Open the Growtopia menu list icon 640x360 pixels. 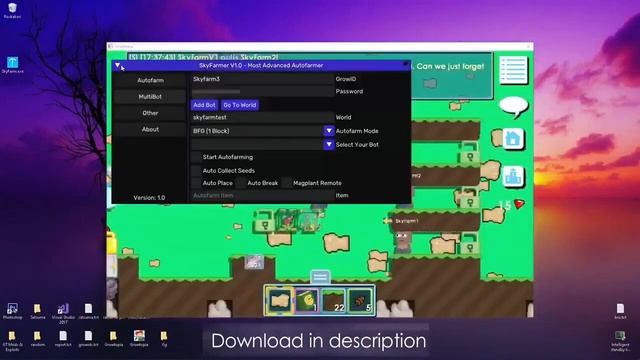point(513,70)
